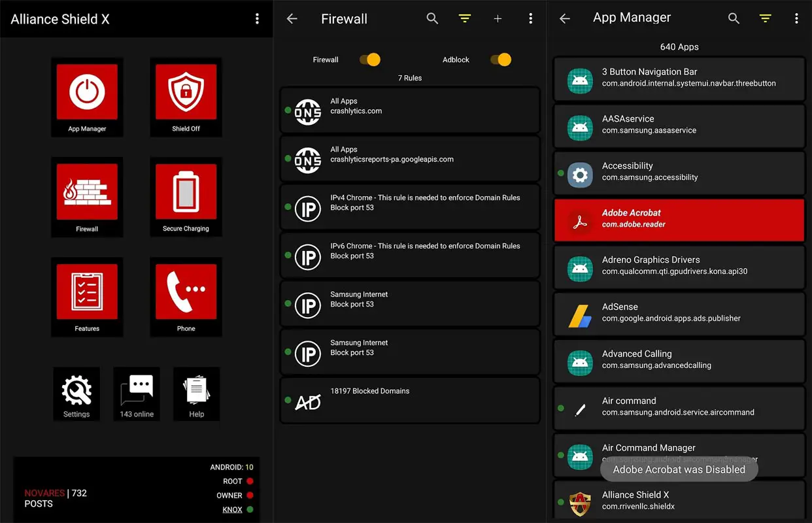Click the AdSense app icon
The height and width of the screenshot is (523, 812).
(x=580, y=316)
